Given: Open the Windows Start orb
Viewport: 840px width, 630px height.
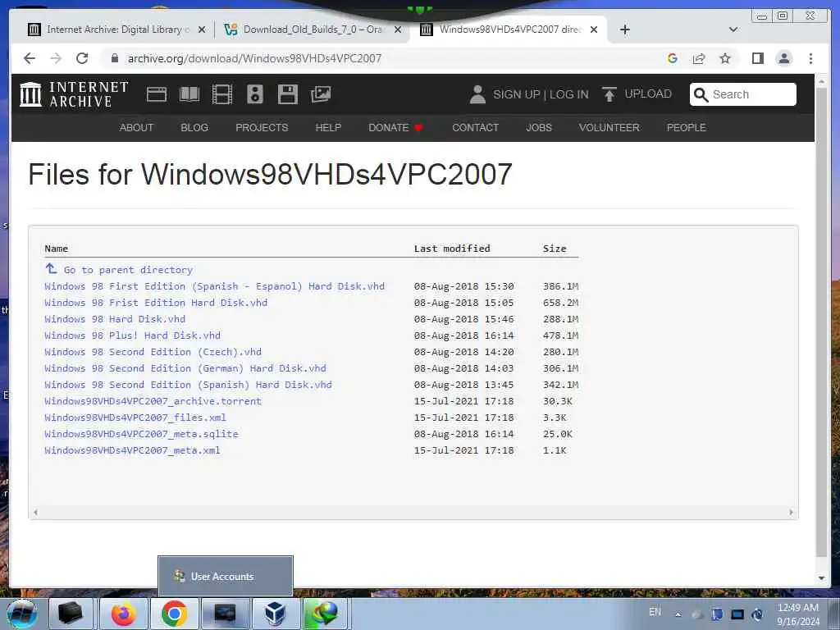Looking at the screenshot, I should click(22, 614).
